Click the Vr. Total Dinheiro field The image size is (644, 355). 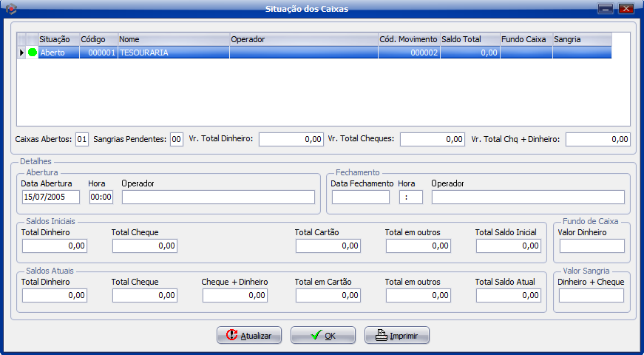click(x=291, y=139)
